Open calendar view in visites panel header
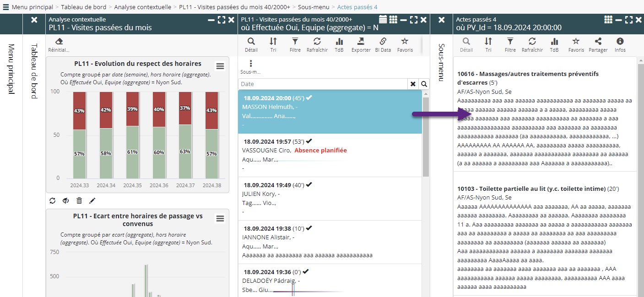 pos(383,20)
